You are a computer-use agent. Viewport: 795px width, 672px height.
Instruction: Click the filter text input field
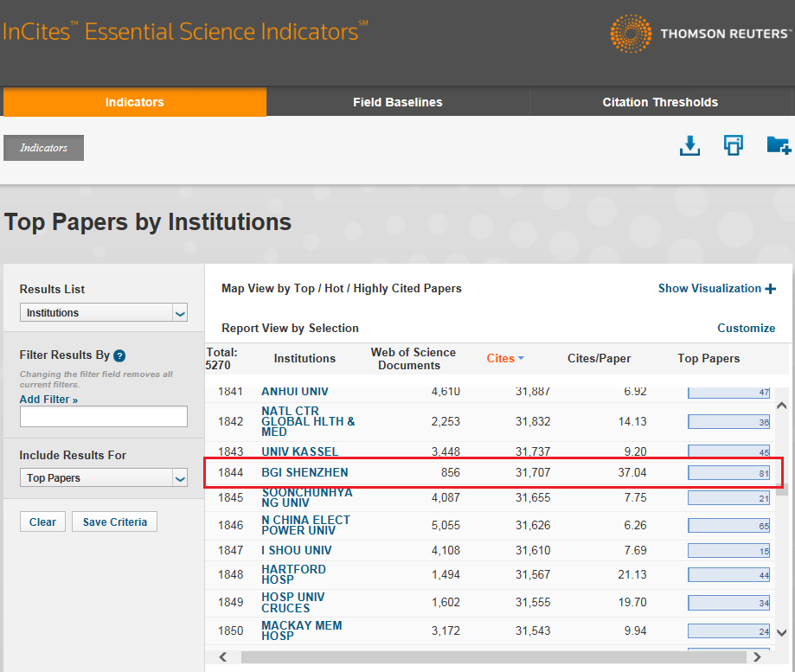pyautogui.click(x=104, y=416)
